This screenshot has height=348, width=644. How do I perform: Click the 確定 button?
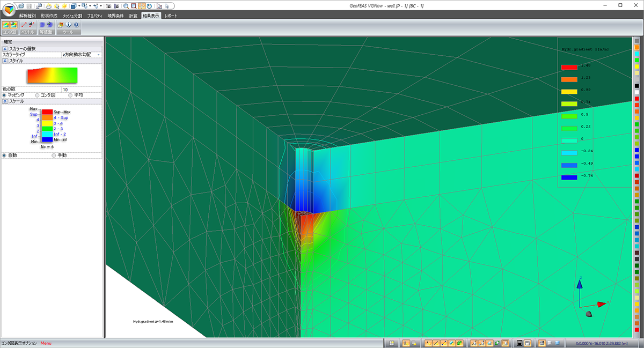8,42
